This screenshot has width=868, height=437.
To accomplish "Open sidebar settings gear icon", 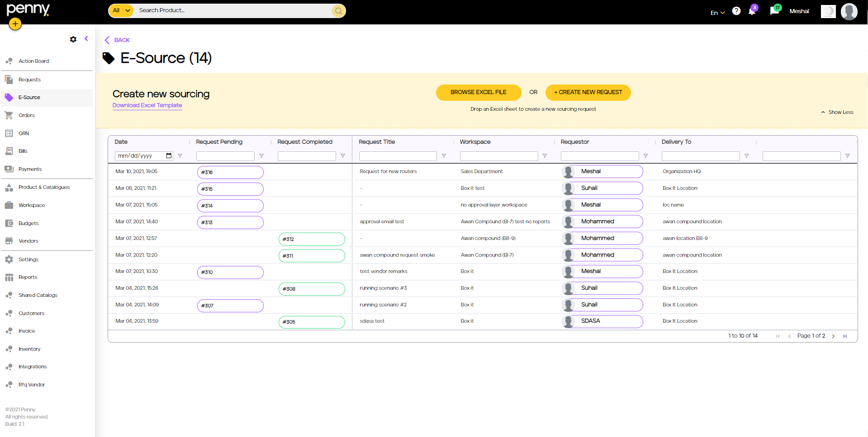I will (x=73, y=39).
